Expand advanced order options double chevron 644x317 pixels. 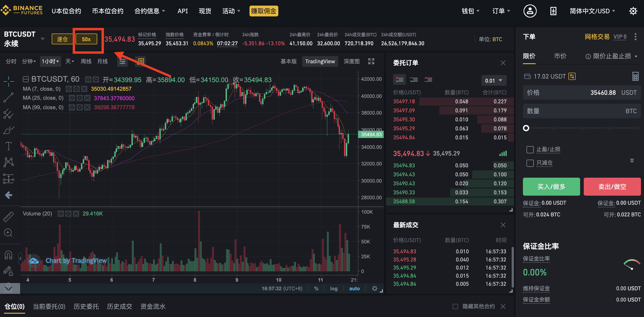coord(632,161)
